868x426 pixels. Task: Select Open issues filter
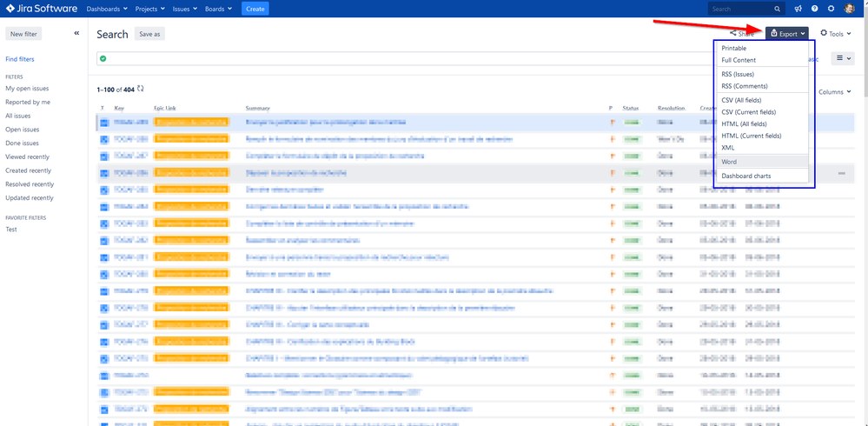pyautogui.click(x=22, y=130)
